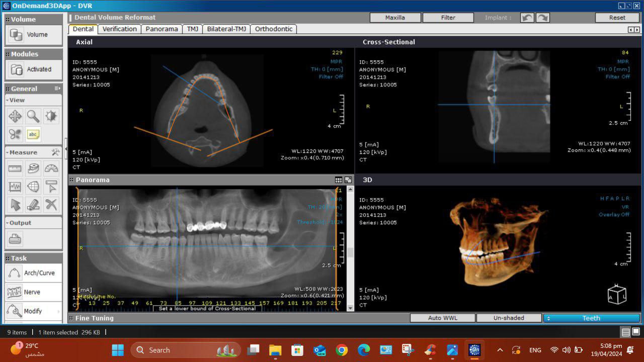Click the grid layout icon in Panorama header
Screen dimensions: 644x362
click(x=339, y=180)
